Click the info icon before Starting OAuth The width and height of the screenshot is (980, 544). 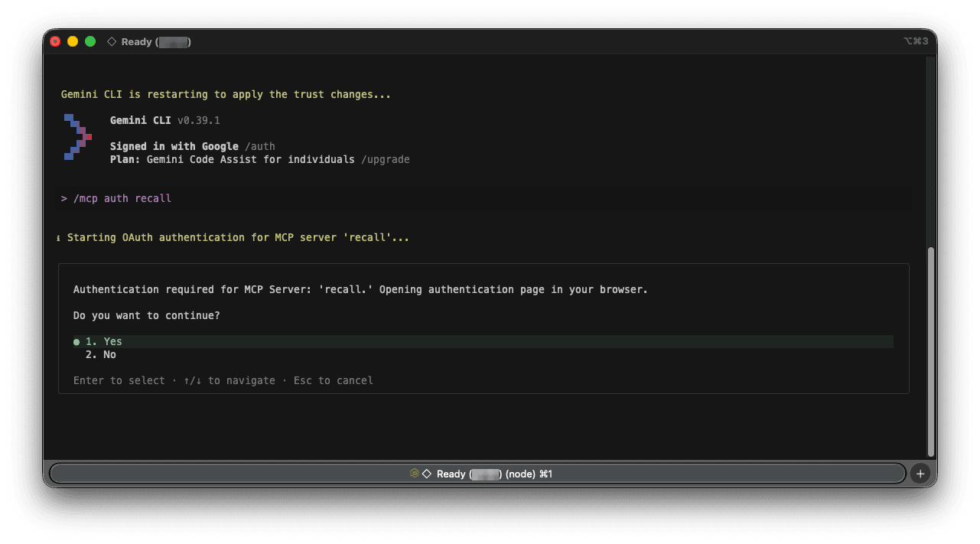point(59,238)
